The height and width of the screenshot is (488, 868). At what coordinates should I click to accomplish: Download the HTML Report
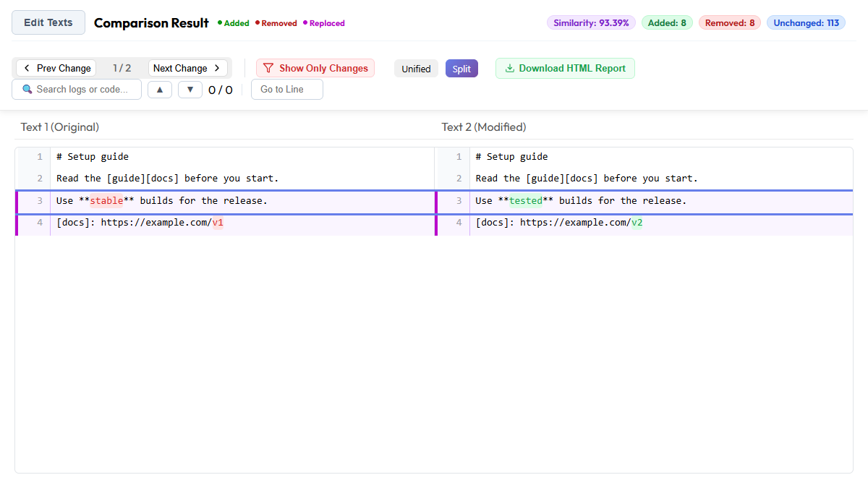pos(565,68)
